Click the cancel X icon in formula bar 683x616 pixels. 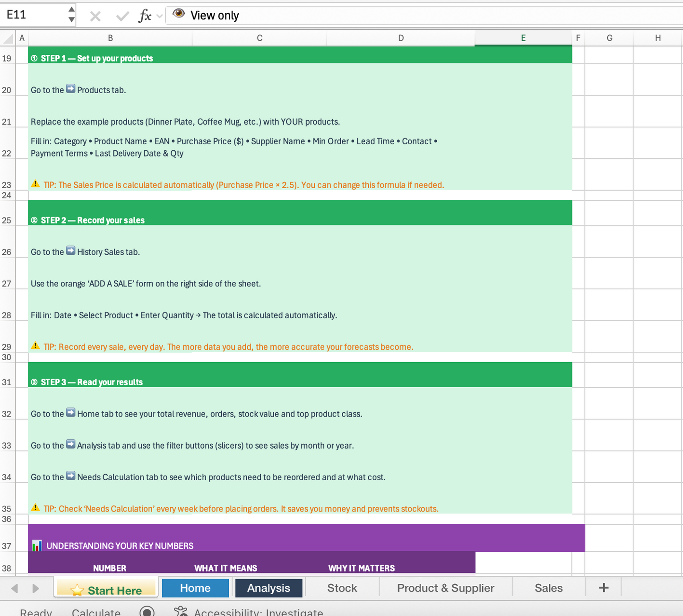pyautogui.click(x=95, y=17)
